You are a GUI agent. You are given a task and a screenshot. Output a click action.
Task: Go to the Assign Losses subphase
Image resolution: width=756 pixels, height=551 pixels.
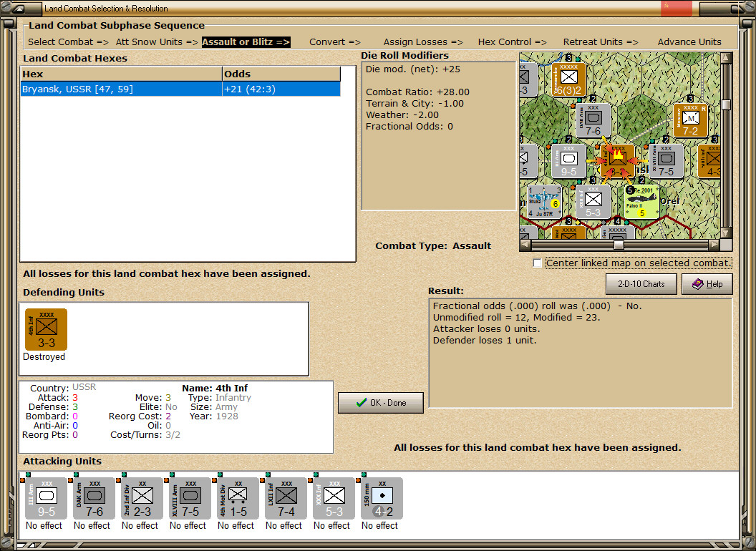[423, 42]
